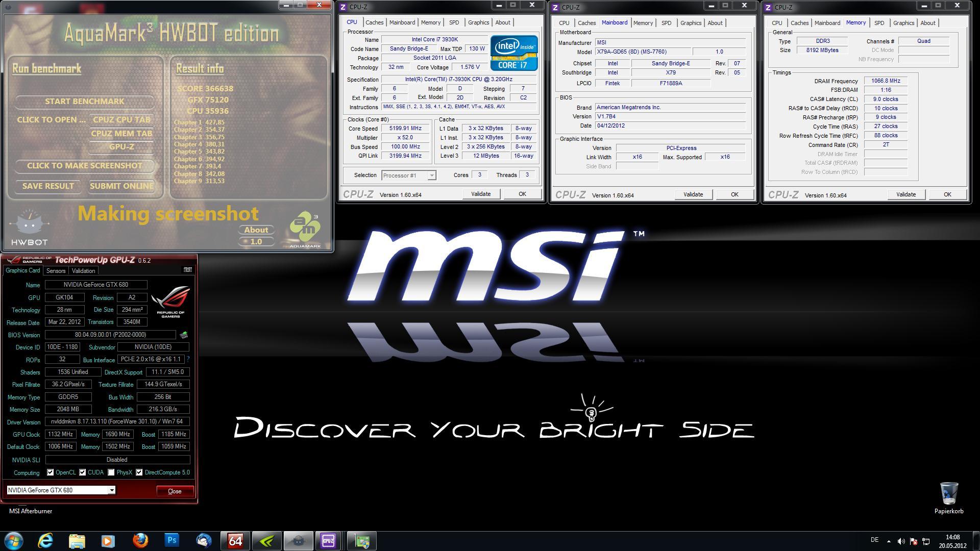Switch to the NVIDIA taskbar item
Screen dimensions: 980x551
coord(267,541)
